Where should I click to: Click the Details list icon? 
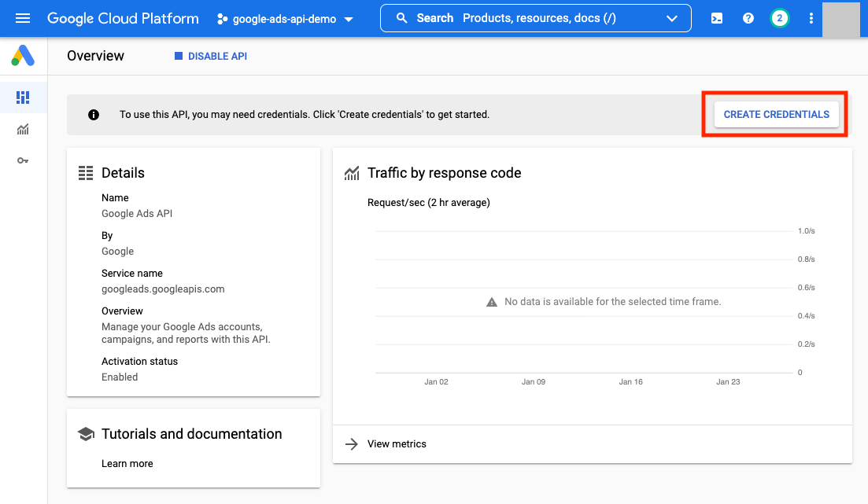(86, 173)
